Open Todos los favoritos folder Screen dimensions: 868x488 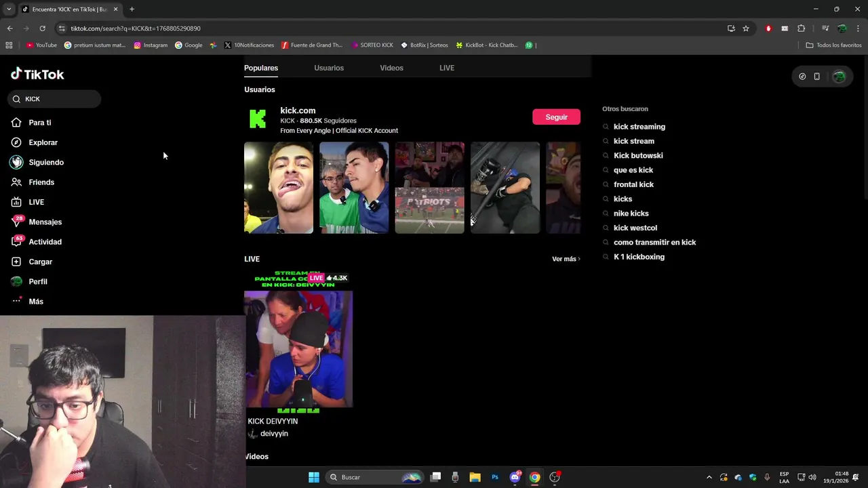coord(833,45)
